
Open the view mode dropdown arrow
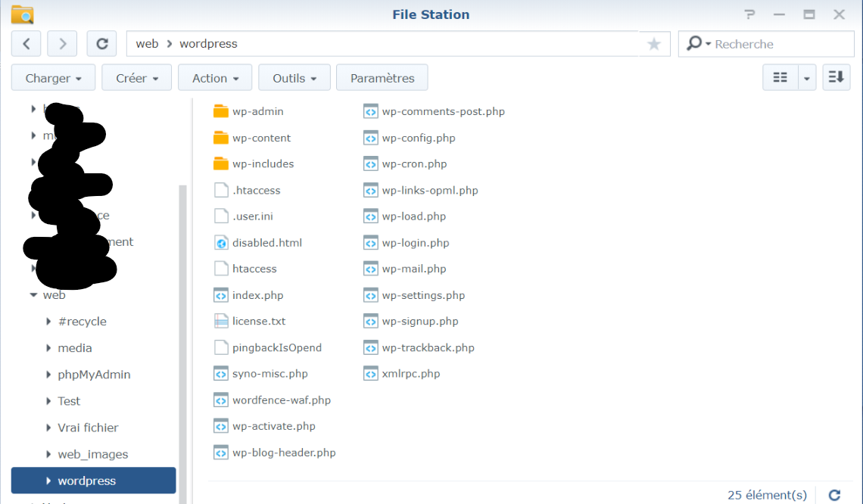tap(807, 78)
